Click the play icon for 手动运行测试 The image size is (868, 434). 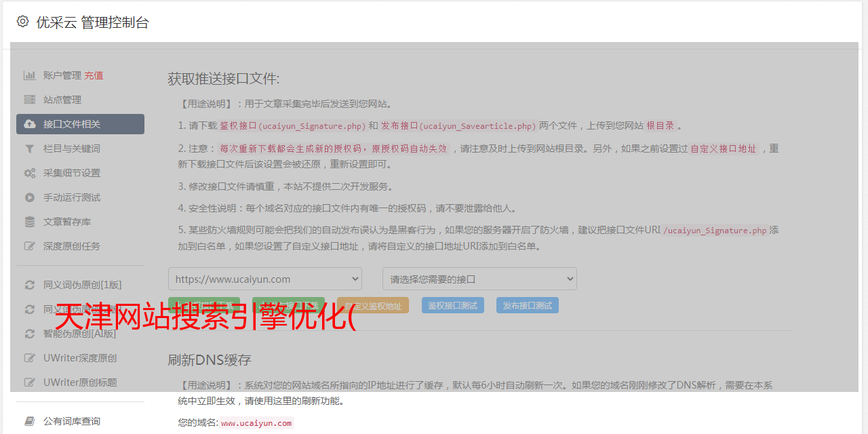(x=30, y=197)
